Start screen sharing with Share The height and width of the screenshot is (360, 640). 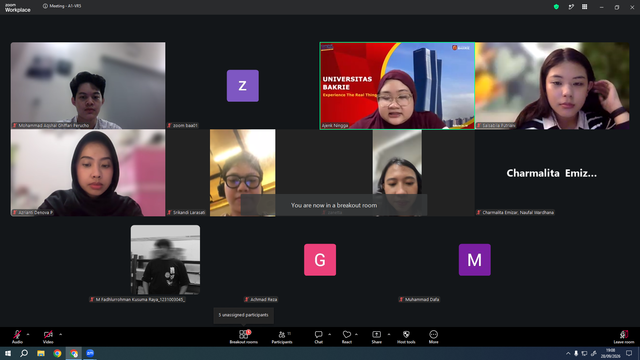click(376, 337)
